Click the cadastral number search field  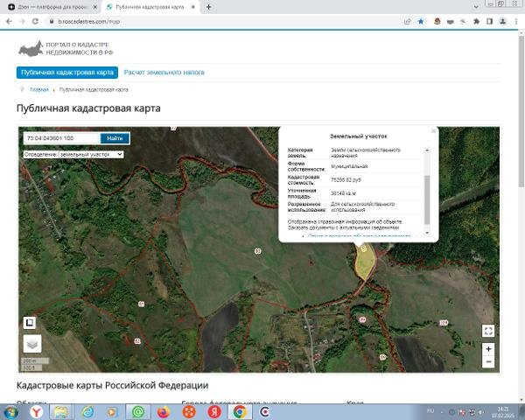tap(62, 138)
